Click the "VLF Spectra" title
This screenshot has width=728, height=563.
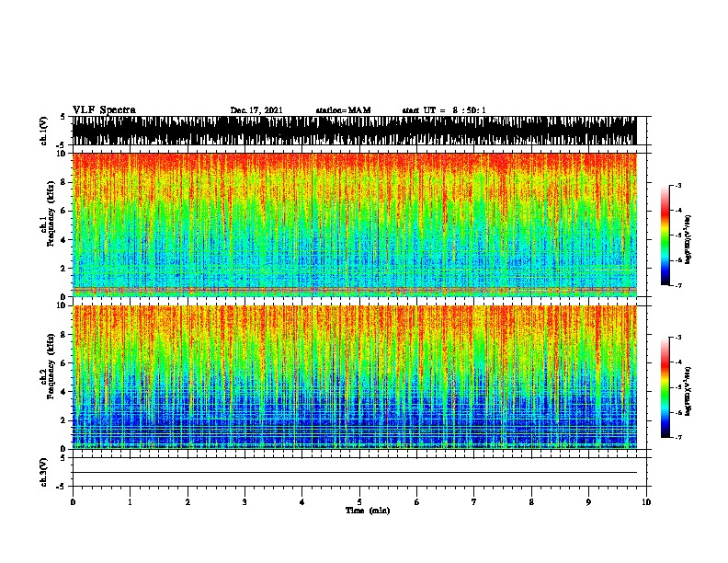104,110
